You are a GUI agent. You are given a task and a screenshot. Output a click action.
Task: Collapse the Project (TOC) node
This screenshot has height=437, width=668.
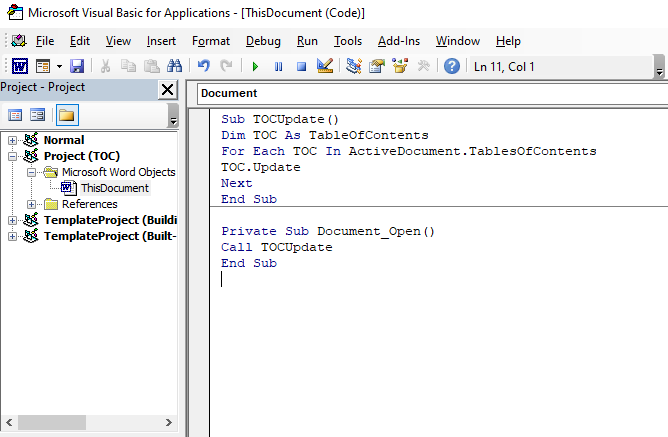tap(12, 156)
